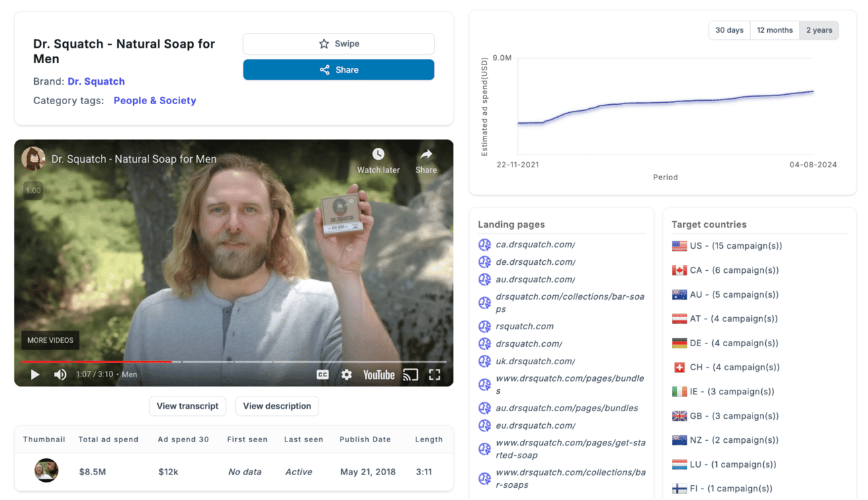The image size is (868, 500).
Task: Click the Swipe star button
Action: click(x=339, y=44)
